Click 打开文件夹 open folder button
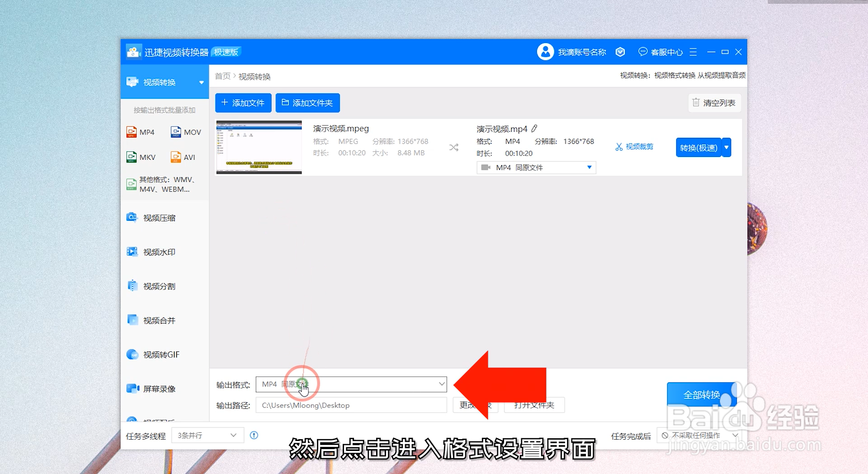Screen dimensions: 868x474 pos(534,405)
